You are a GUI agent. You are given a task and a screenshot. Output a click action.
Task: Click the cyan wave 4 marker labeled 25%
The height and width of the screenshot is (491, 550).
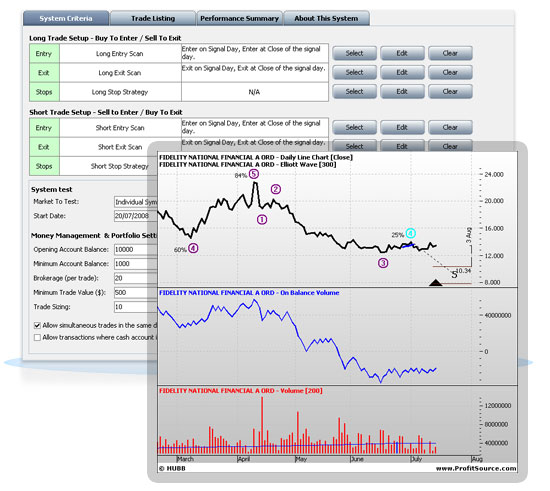pyautogui.click(x=411, y=233)
